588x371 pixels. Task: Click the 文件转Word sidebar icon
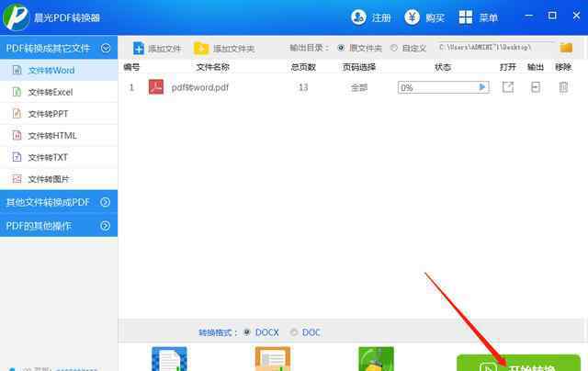pos(17,70)
